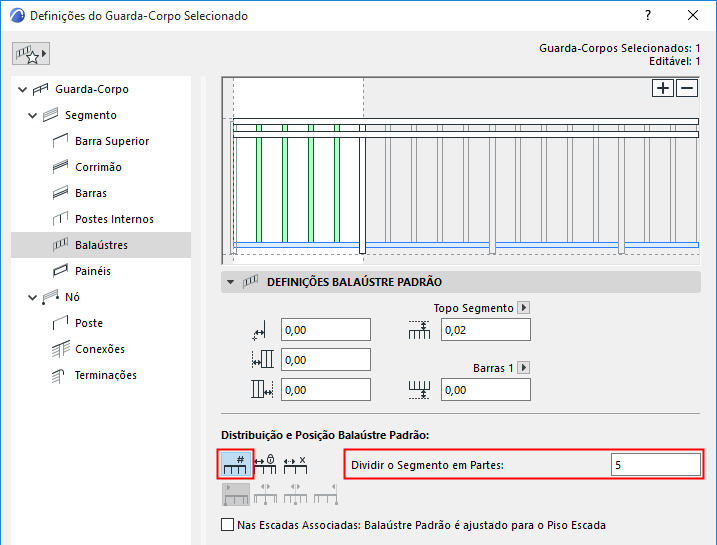
Task: Open the railing favorites picker button
Action: (x=31, y=53)
